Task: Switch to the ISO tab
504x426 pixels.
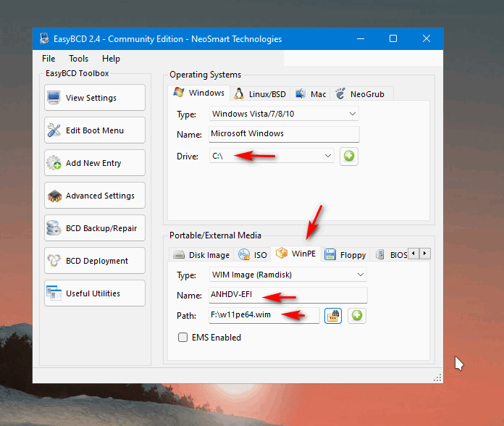Action: (x=253, y=255)
